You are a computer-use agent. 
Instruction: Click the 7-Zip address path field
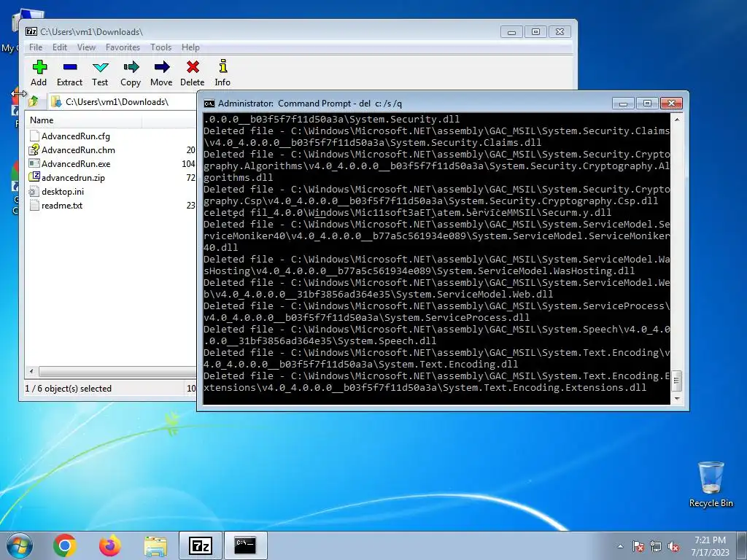(122, 101)
